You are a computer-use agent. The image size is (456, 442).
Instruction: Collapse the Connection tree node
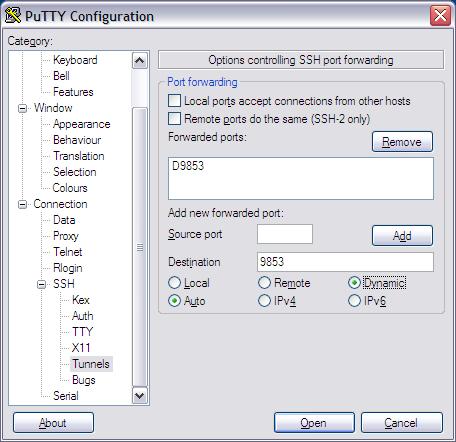[22, 204]
